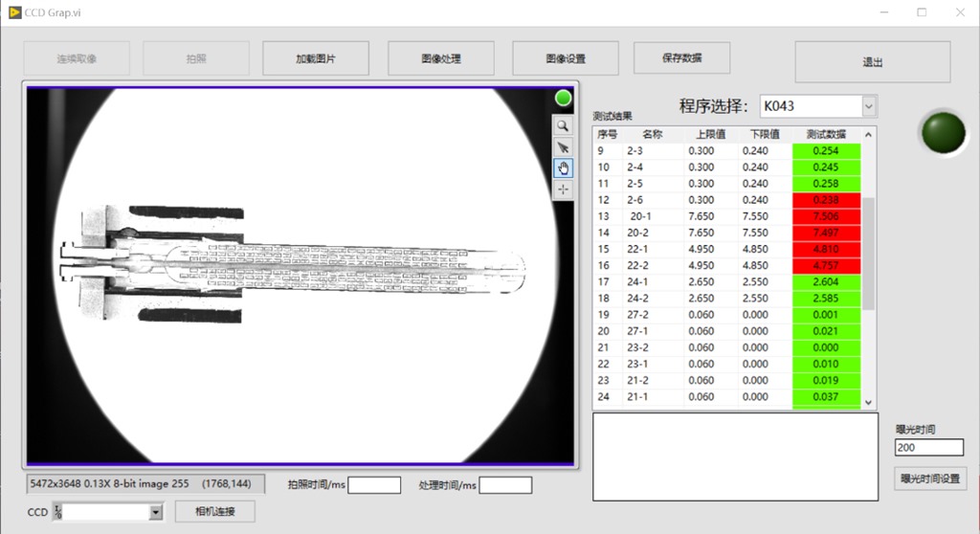Click the dark green round LED indicator
The width and height of the screenshot is (980, 534).
pos(944,132)
